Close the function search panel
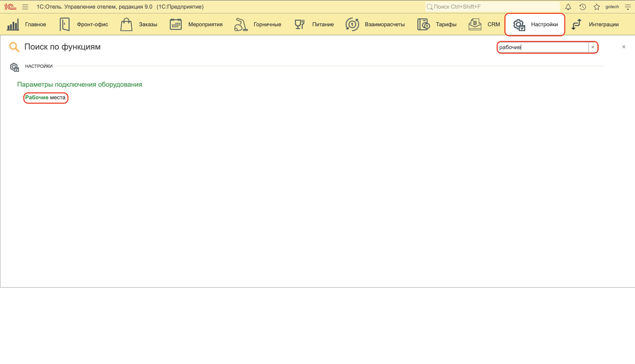Image resolution: width=635 pixels, height=364 pixels. 624,47
